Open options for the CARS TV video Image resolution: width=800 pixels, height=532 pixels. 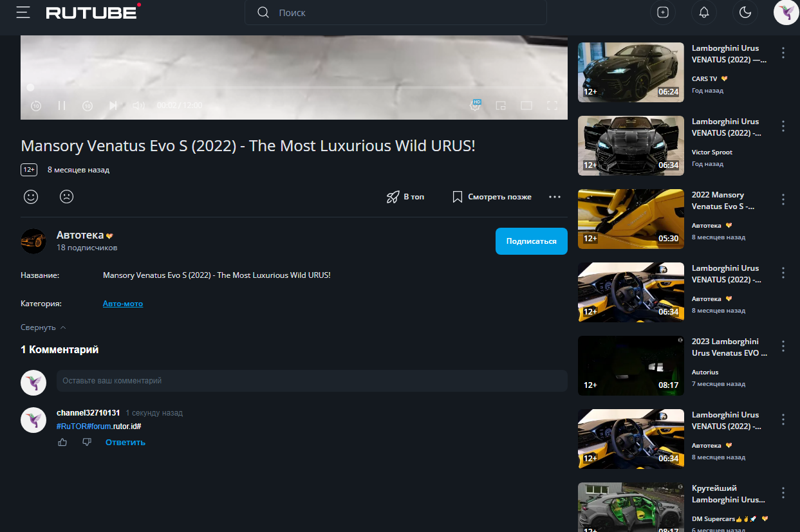783,53
